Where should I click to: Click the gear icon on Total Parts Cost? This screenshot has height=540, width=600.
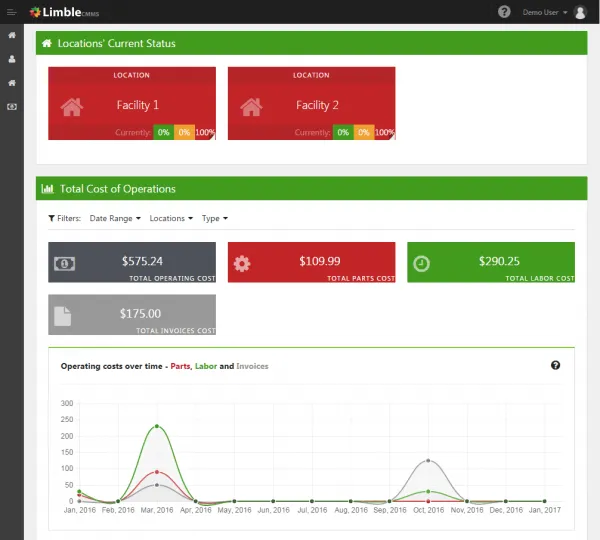(x=242, y=264)
